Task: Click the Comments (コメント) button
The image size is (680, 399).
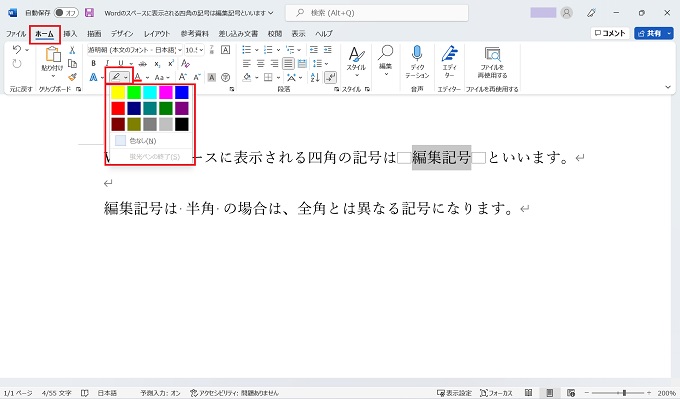Action: (x=610, y=33)
